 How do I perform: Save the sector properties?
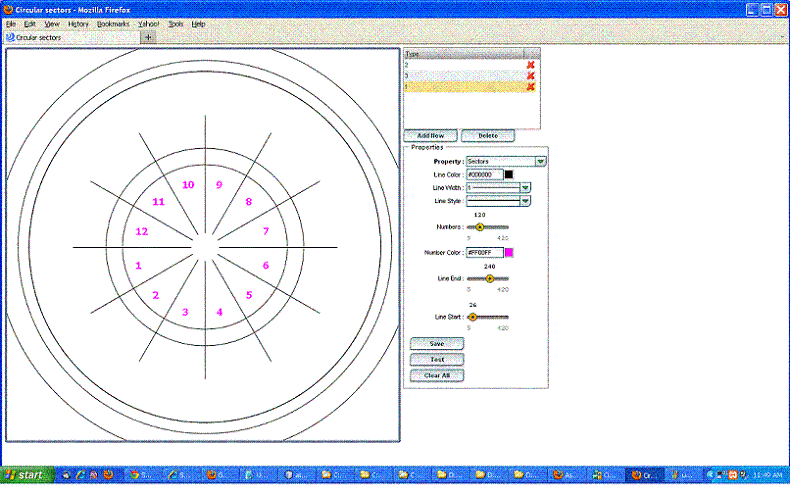click(x=437, y=343)
